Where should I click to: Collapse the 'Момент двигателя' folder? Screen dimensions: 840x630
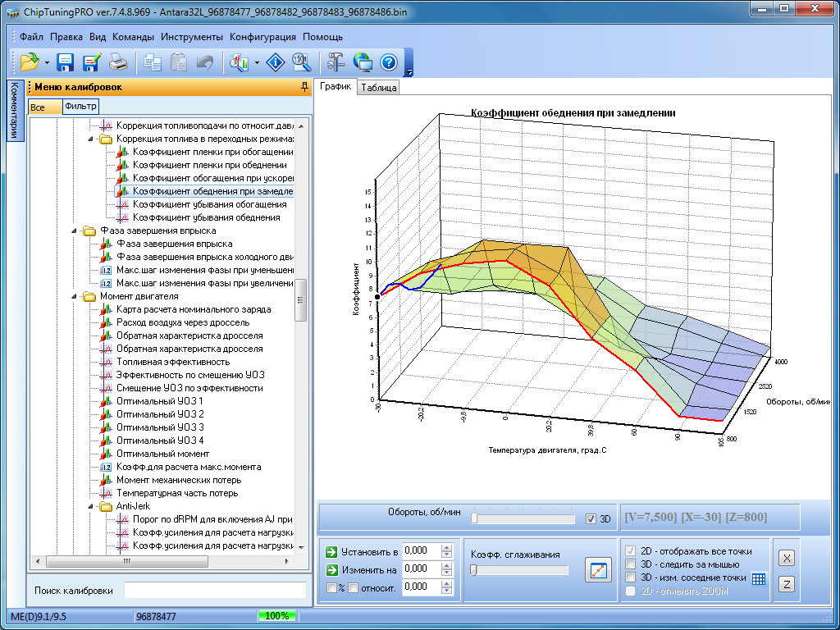coord(72,296)
